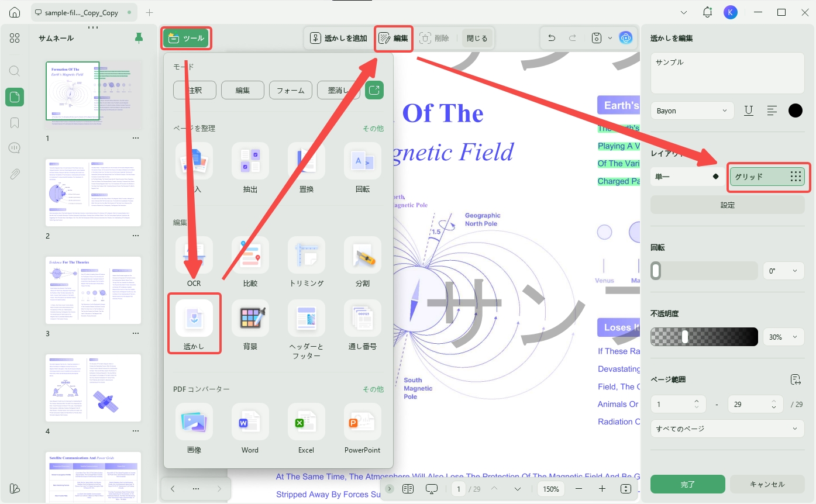
Task: Open the rotation 0° dropdown
Action: [784, 271]
